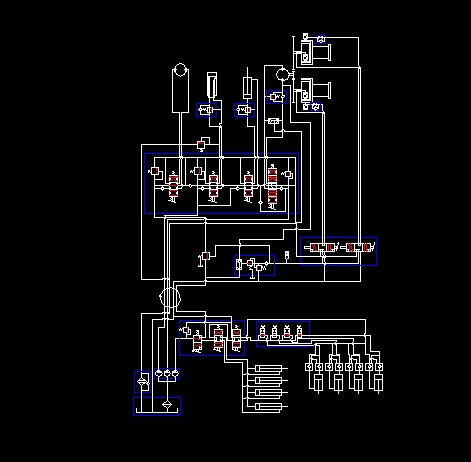Select the small isolated component beside the reducing block
The image size is (471, 462).
click(x=287, y=256)
